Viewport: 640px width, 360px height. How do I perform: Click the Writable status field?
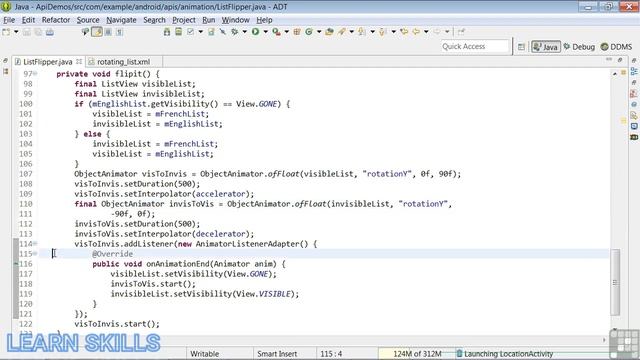pyautogui.click(x=204, y=354)
